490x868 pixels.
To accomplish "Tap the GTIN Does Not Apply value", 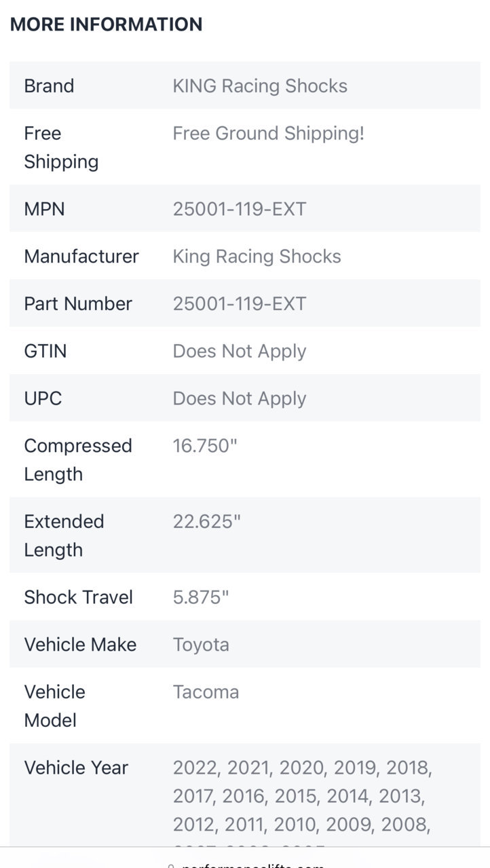I will point(240,352).
